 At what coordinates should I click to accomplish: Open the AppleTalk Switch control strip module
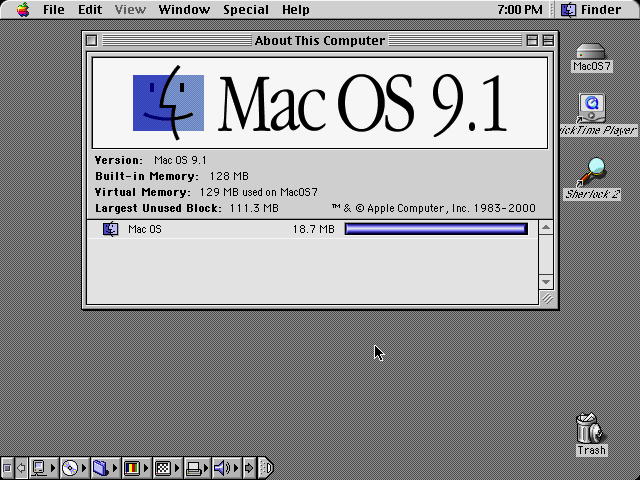pos(44,467)
